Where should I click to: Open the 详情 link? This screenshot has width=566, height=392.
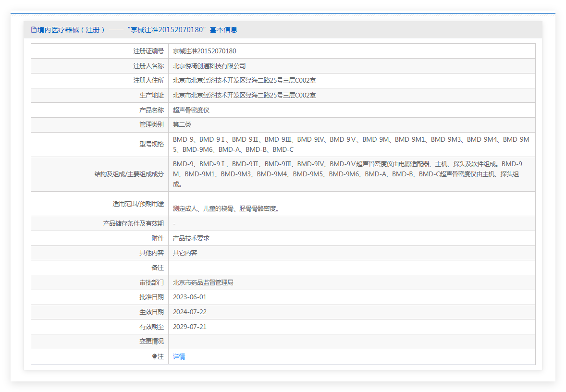[x=179, y=356]
